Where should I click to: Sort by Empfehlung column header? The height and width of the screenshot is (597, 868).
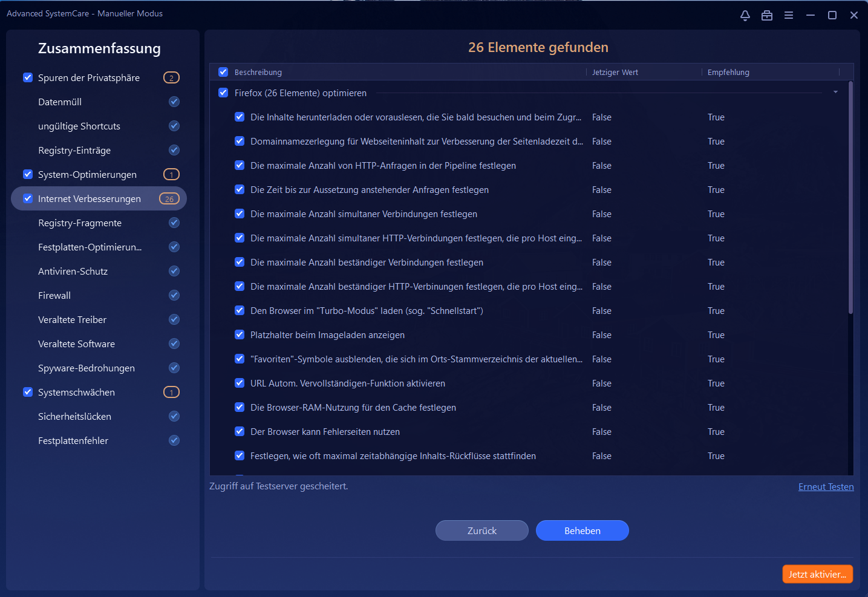(728, 72)
